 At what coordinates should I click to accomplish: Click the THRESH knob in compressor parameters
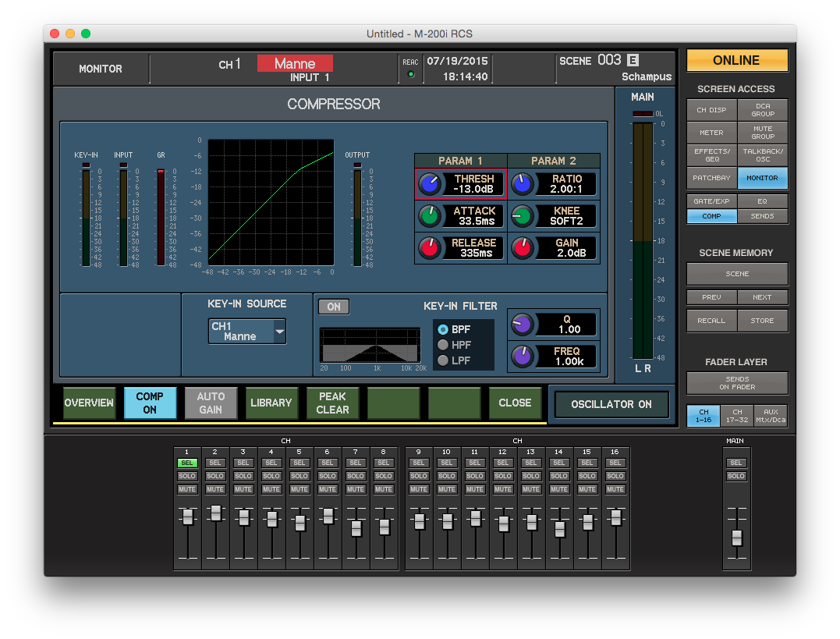point(430,184)
